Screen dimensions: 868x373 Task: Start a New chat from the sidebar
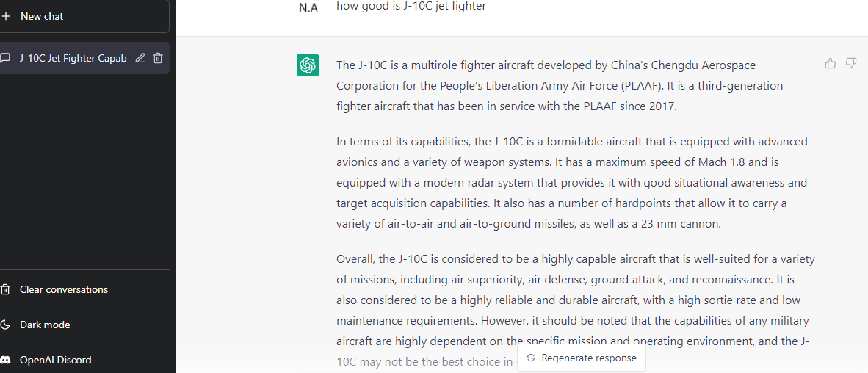[x=83, y=17]
